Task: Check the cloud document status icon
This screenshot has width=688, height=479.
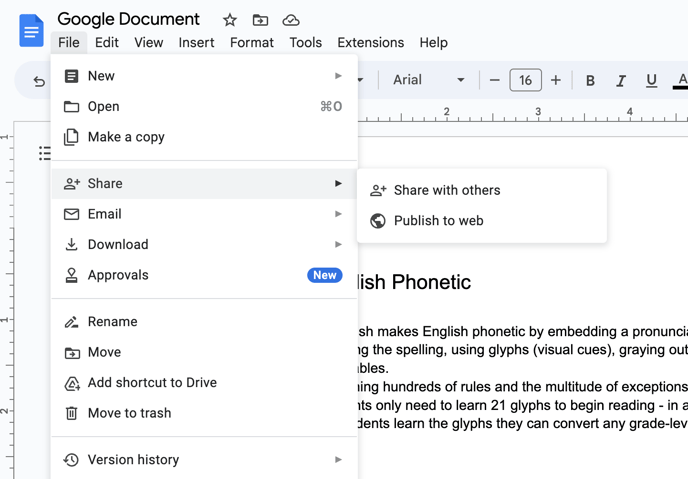Action: coord(291,20)
